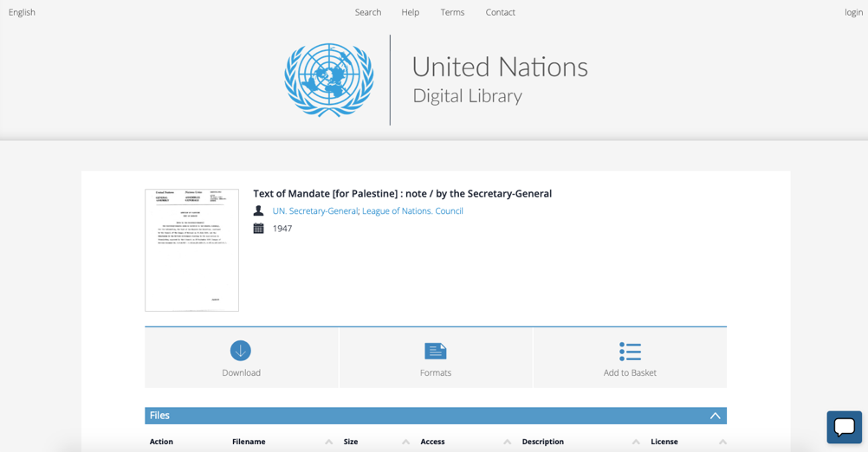Sort files by Access column arrow
The height and width of the screenshot is (452, 868).
pos(507,442)
